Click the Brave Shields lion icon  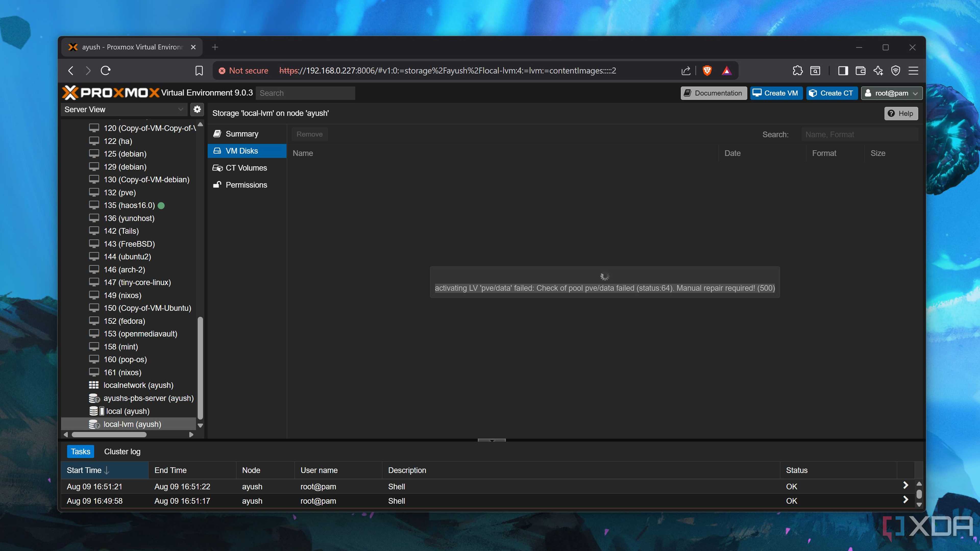tap(707, 71)
